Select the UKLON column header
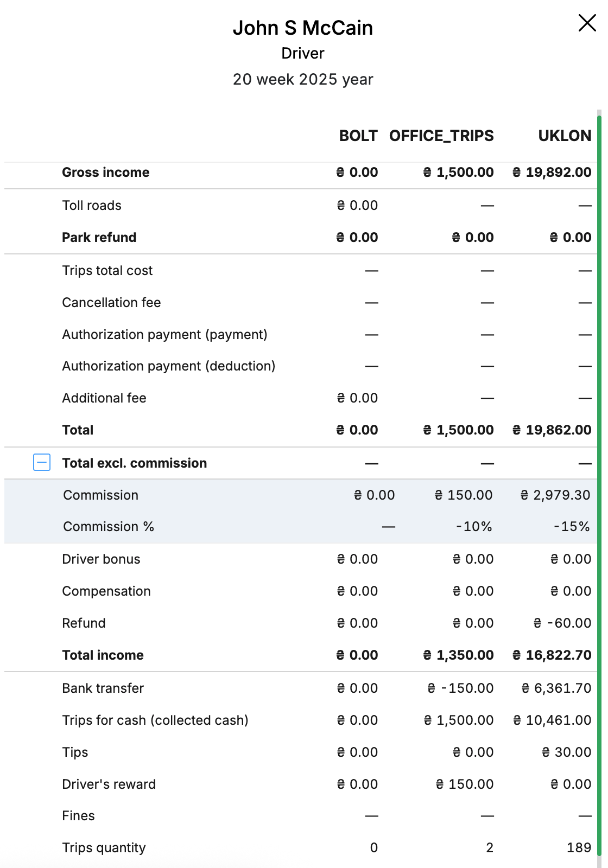This screenshot has width=608, height=868. pyautogui.click(x=565, y=136)
